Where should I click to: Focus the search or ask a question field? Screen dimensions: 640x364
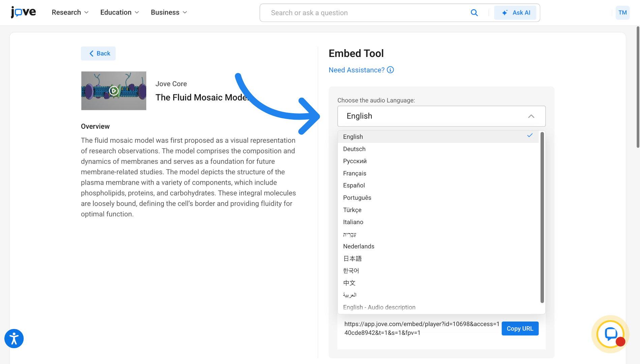367,13
